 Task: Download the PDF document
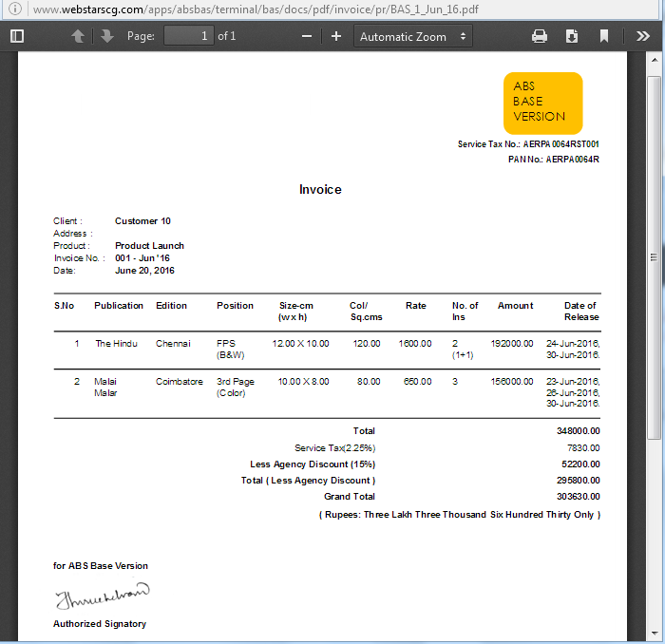coord(572,36)
